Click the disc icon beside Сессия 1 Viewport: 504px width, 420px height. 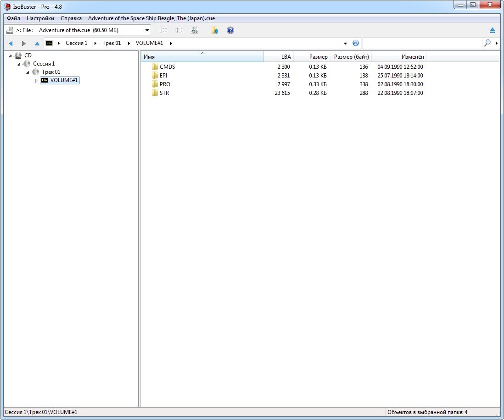[27, 64]
